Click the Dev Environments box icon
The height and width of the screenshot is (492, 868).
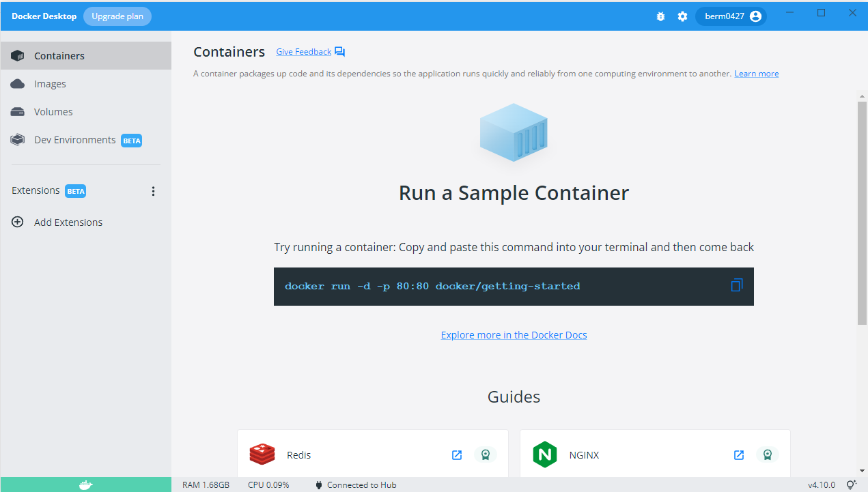click(x=18, y=140)
